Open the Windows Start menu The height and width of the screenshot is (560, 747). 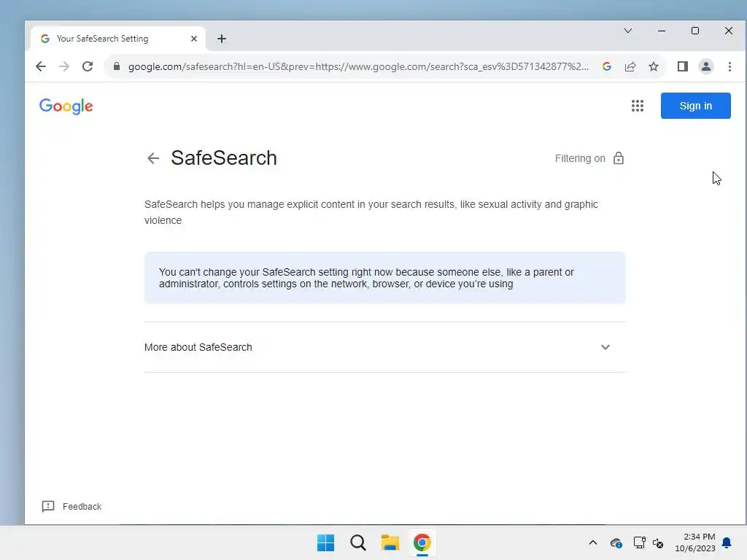click(326, 542)
